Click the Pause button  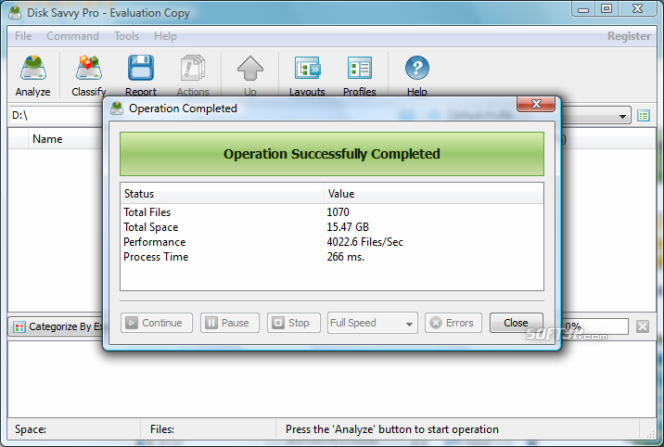230,323
